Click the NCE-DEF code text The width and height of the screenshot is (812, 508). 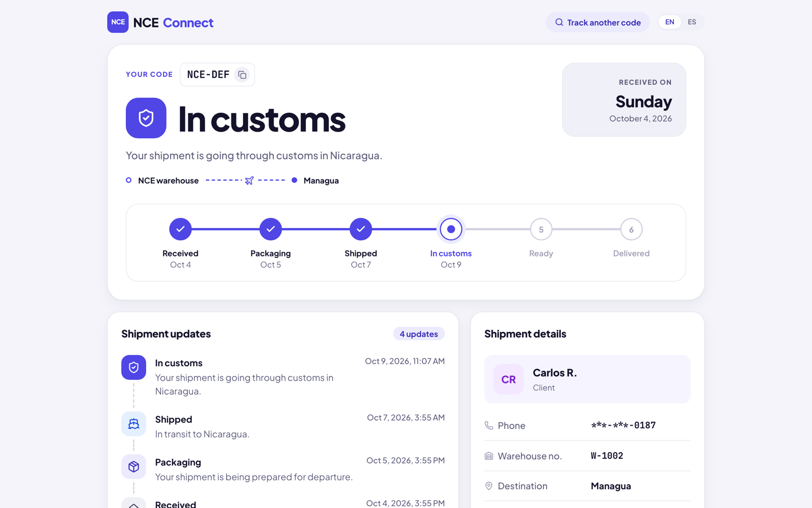(x=208, y=75)
